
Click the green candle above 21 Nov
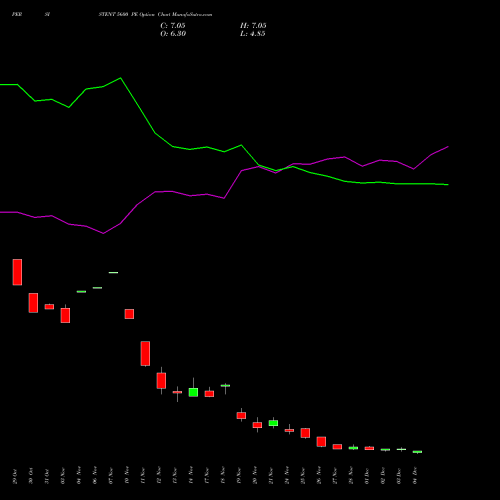tap(273, 423)
